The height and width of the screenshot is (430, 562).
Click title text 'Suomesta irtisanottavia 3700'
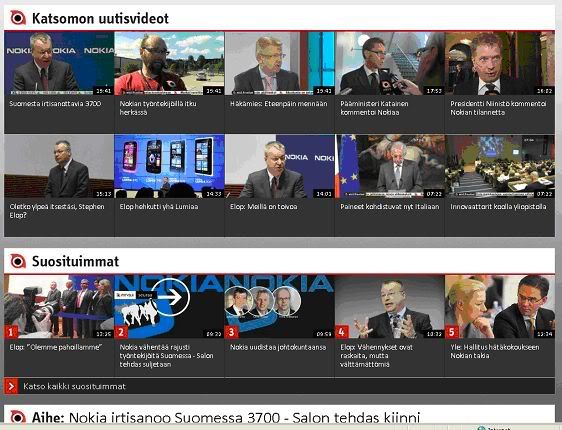tap(55, 104)
